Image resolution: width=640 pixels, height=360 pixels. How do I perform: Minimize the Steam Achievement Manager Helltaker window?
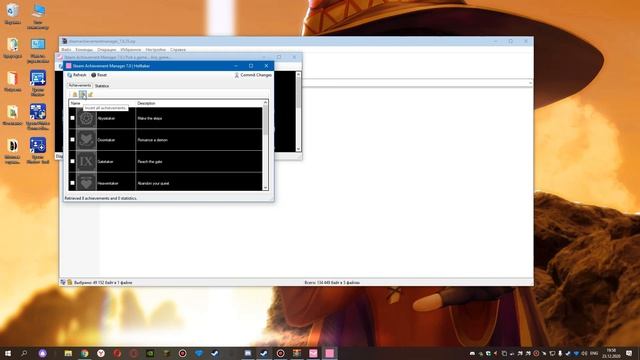[236, 66]
